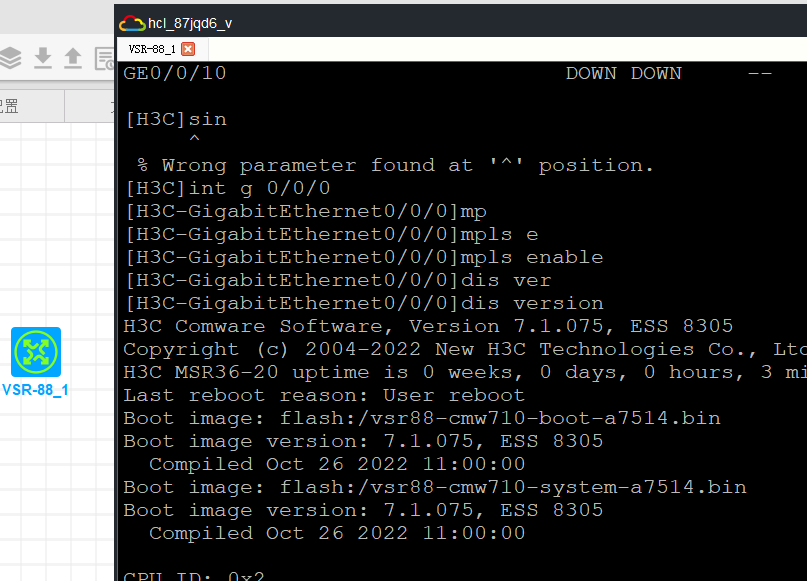Click the 'mpls enable' command line

click(364, 257)
